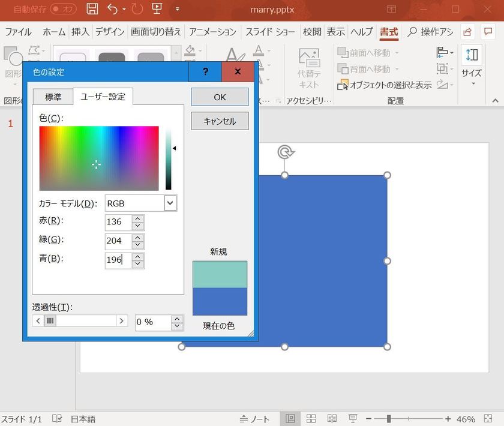Click the align objects icon in 配置 group
The image size is (504, 426).
(x=443, y=52)
